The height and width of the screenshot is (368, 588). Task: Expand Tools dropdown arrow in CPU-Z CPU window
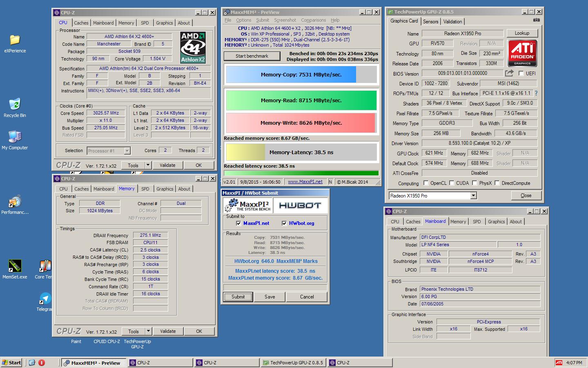pos(148,165)
